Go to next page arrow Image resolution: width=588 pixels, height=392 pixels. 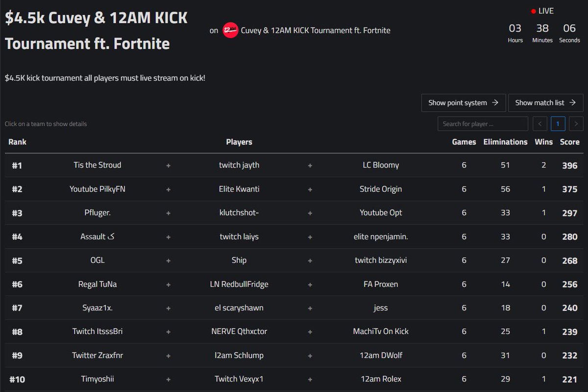576,124
